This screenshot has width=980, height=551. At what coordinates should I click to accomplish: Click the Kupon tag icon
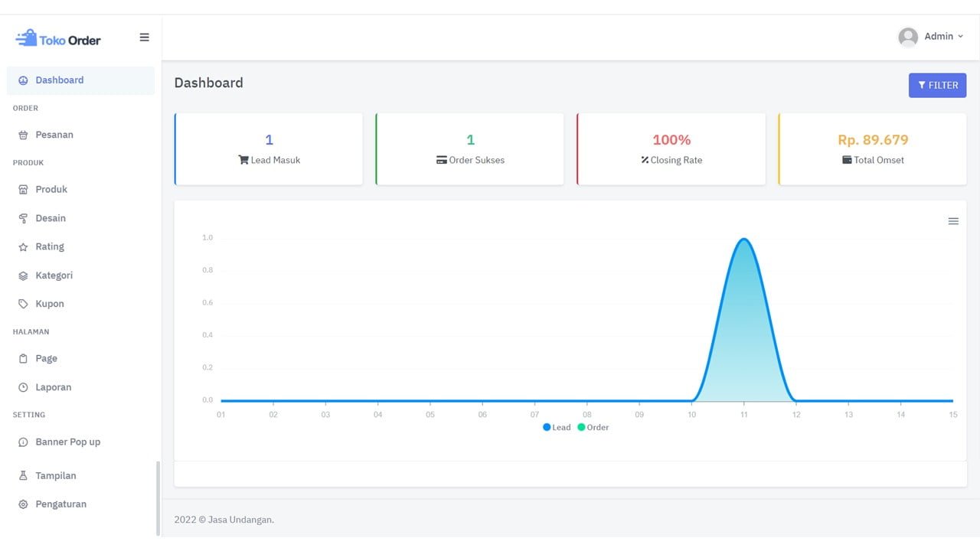pyautogui.click(x=23, y=304)
